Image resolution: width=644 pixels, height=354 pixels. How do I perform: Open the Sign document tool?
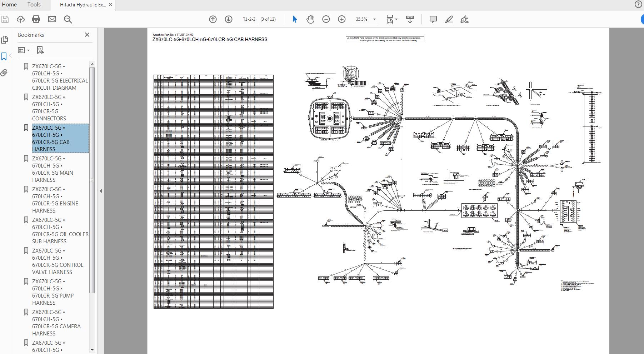464,19
